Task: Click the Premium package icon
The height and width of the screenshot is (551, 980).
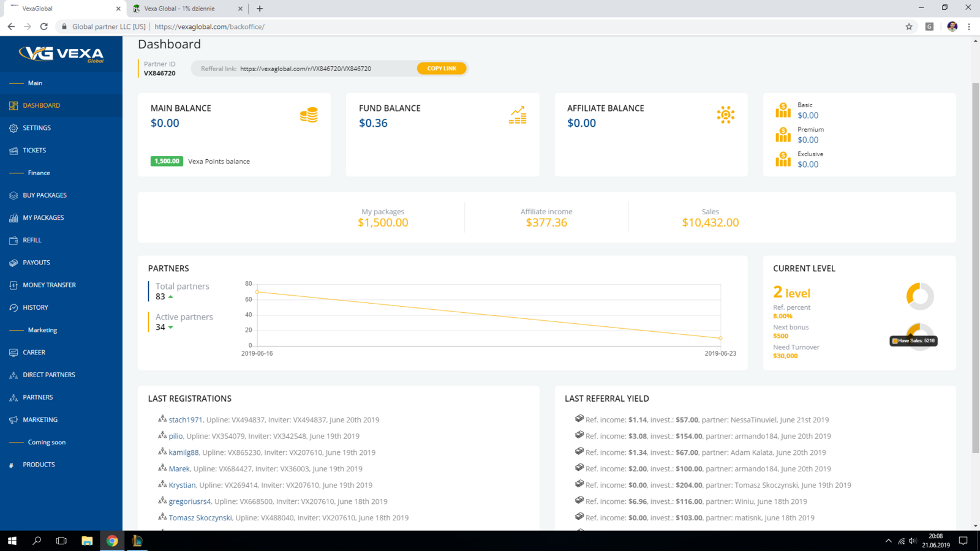Action: click(x=783, y=135)
